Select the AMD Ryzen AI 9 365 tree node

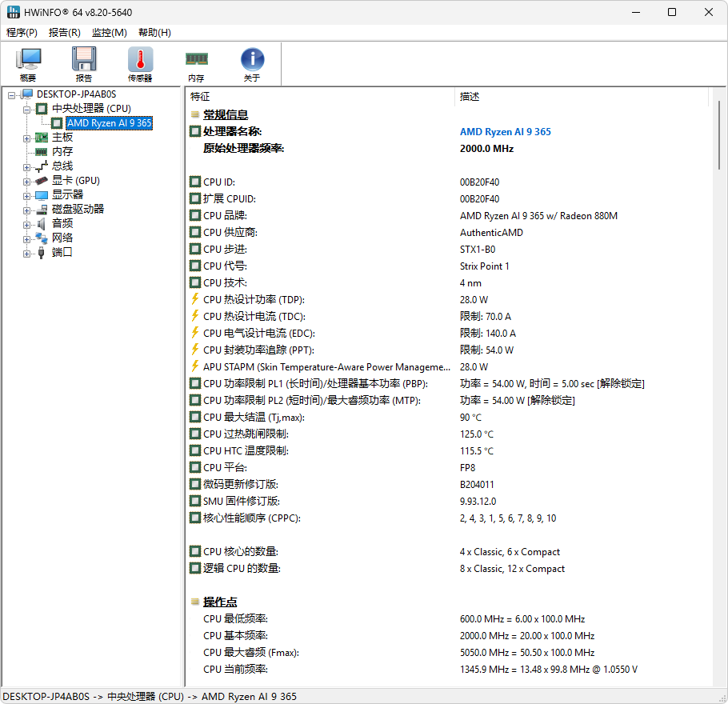109,123
